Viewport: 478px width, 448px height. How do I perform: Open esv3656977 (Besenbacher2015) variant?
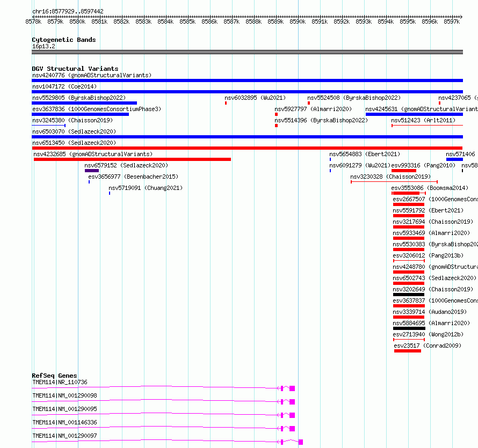[133, 177]
